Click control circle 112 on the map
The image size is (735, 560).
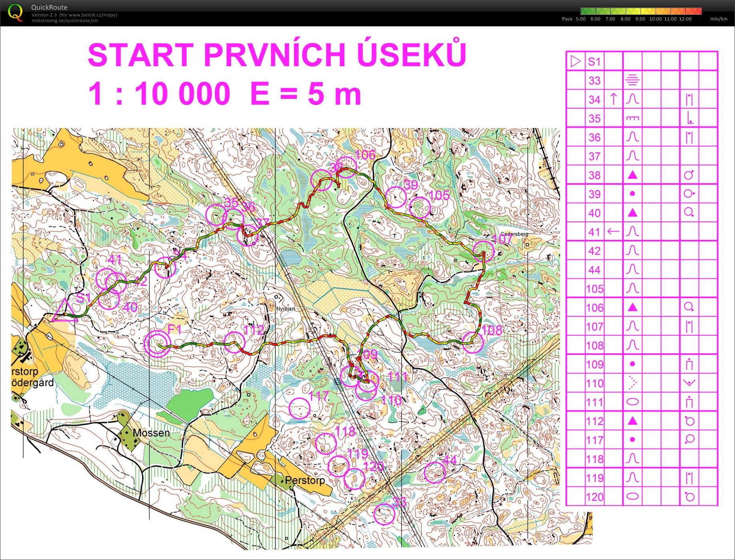[x=234, y=342]
